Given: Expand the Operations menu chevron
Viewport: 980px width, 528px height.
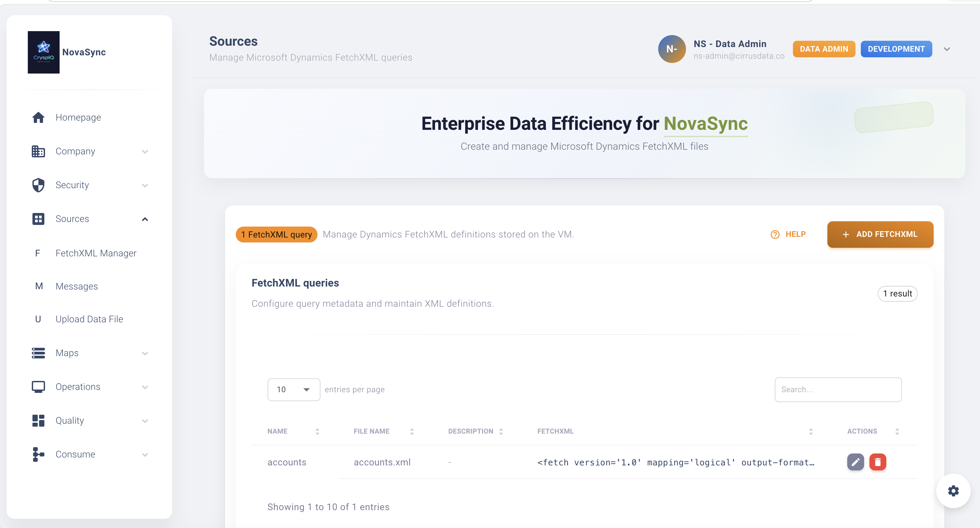Looking at the screenshot, I should tap(145, 387).
